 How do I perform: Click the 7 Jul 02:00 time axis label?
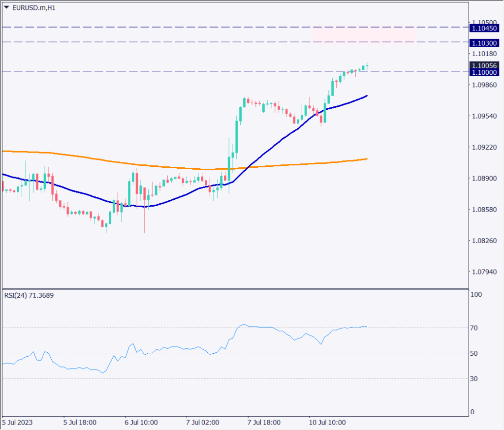[202, 422]
